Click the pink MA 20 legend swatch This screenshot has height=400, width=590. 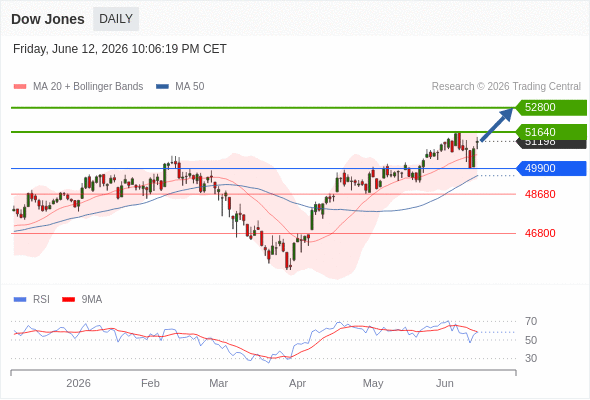[20, 87]
